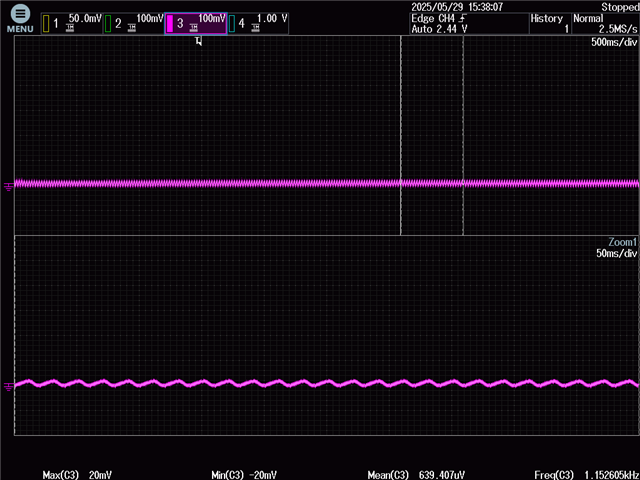The width and height of the screenshot is (640, 480).
Task: Click the zoom box left cursor line
Action: pos(401,135)
